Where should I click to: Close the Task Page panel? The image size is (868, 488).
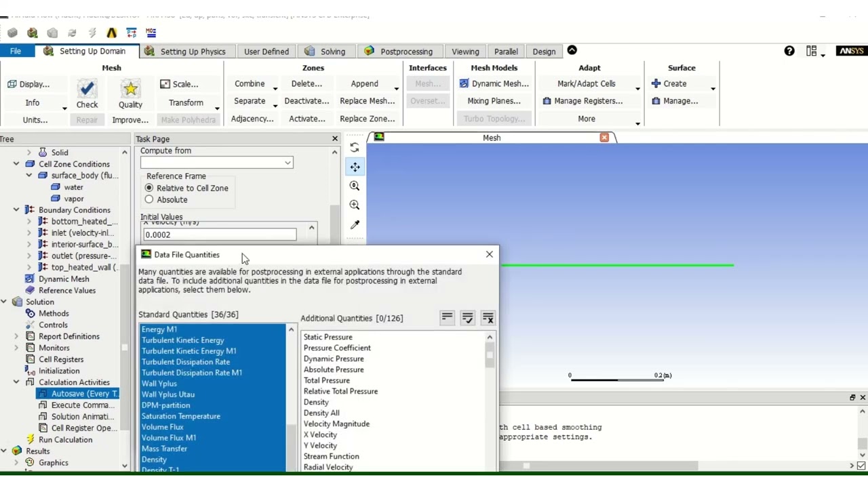[x=334, y=138]
